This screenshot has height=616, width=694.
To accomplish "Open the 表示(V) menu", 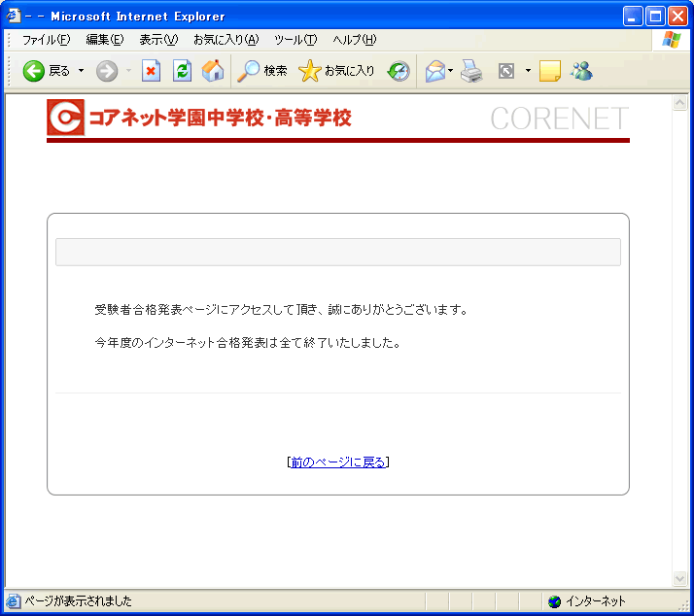I will [x=158, y=40].
